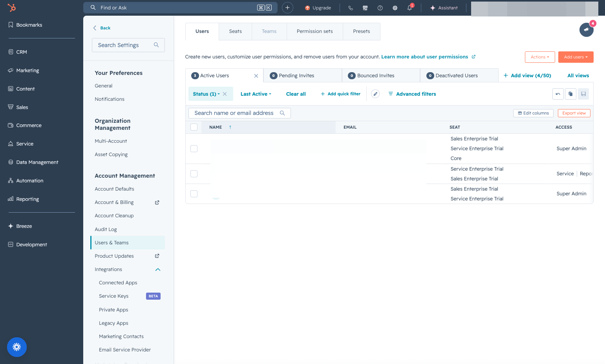Open Advanced filters
Screen dimensions: 605x364
[x=412, y=94]
